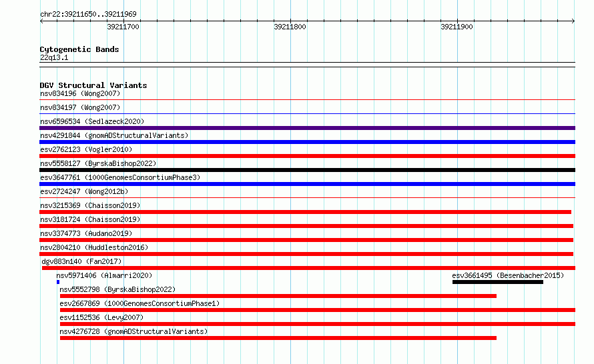This screenshot has width=594, height=364.
Task: Select the red nsv4276728 variant bar
Action: pyautogui.click(x=278, y=338)
